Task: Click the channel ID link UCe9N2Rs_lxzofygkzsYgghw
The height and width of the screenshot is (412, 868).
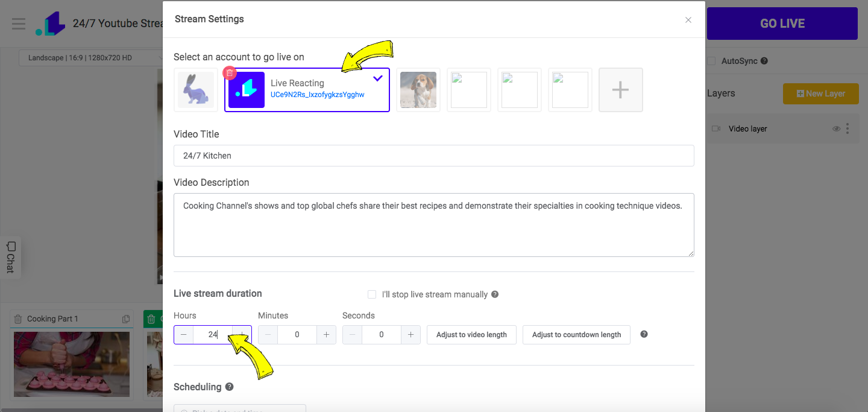Action: click(x=317, y=95)
